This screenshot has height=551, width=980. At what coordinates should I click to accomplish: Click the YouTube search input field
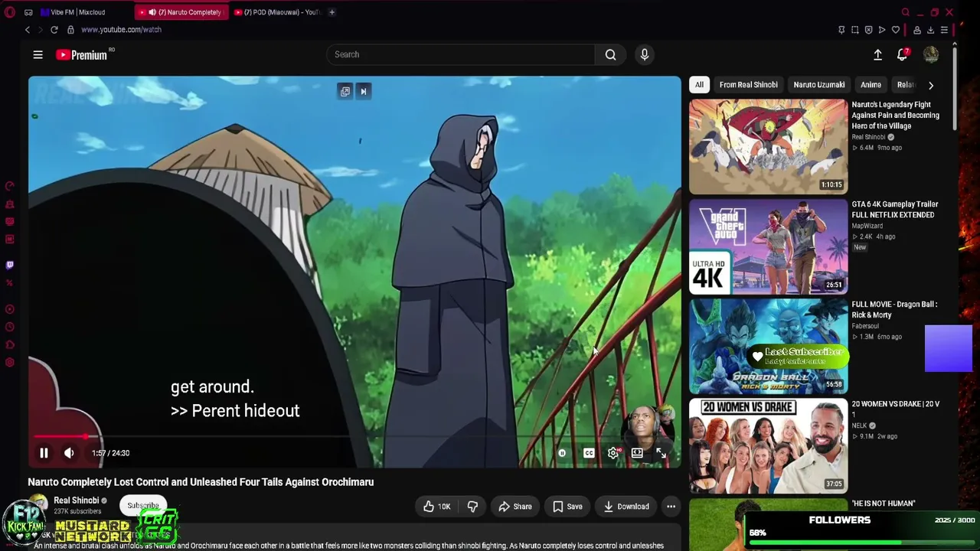460,54
